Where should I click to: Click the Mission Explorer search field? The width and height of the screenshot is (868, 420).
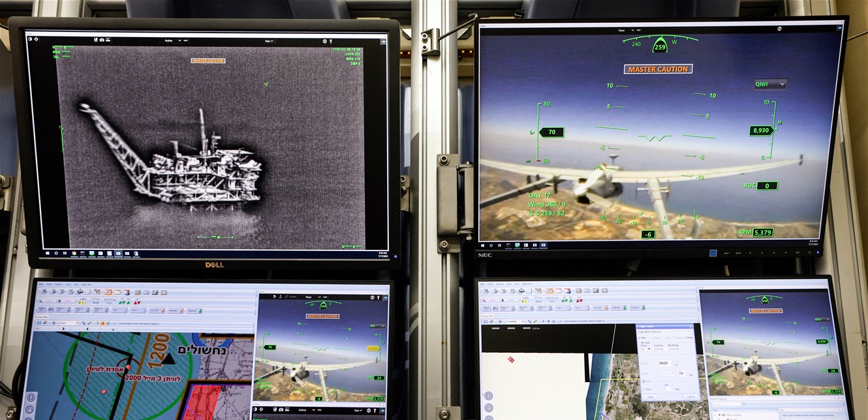tap(726, 404)
